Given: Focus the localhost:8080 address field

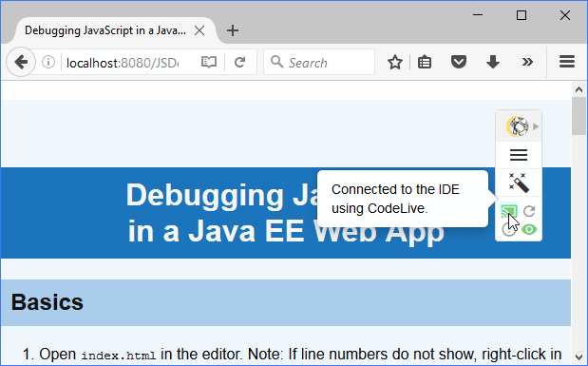Looking at the screenshot, I should (x=123, y=63).
